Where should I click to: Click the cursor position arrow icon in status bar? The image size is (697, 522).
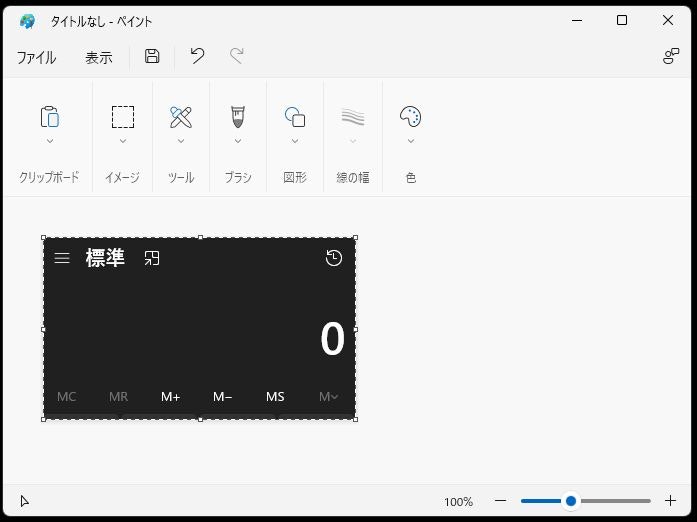pyautogui.click(x=25, y=501)
